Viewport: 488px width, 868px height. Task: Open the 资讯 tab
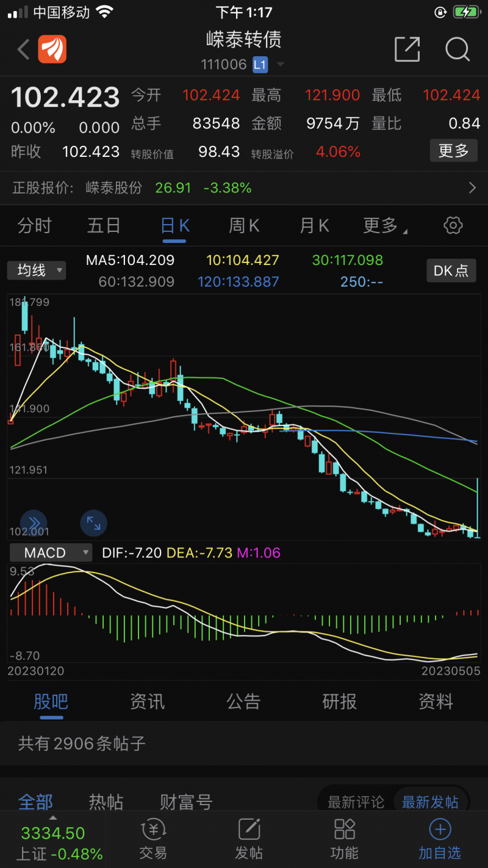[147, 702]
